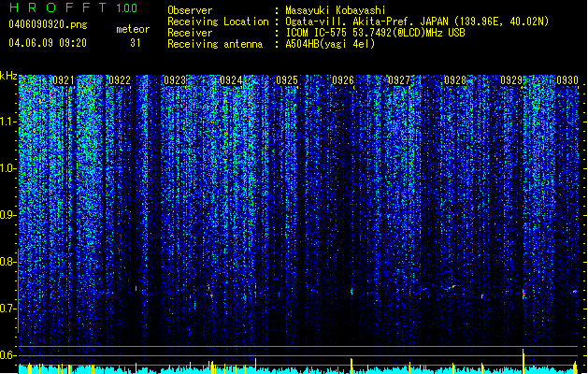
Task: Click the red meteor echo below the 0929 label
Action: [523, 295]
